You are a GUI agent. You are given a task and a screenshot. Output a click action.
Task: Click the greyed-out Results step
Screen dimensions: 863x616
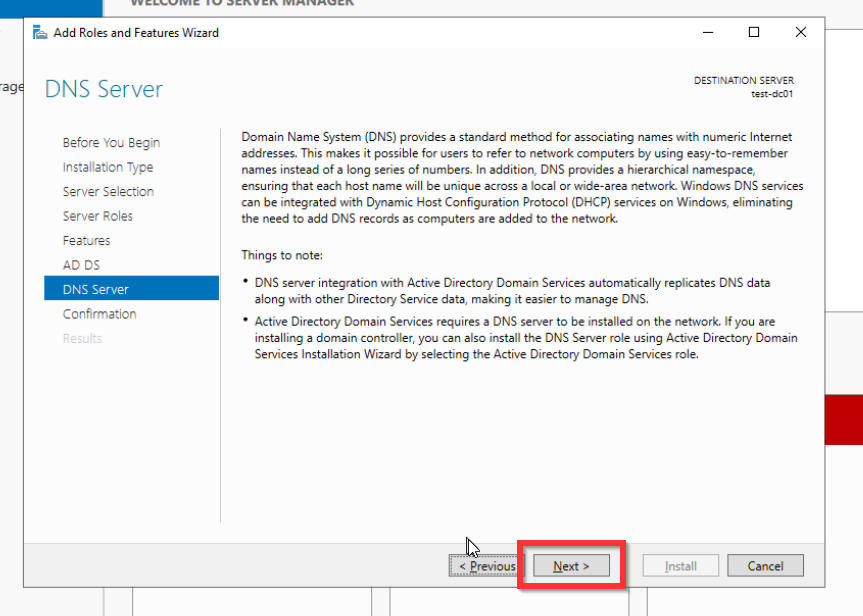coord(82,338)
